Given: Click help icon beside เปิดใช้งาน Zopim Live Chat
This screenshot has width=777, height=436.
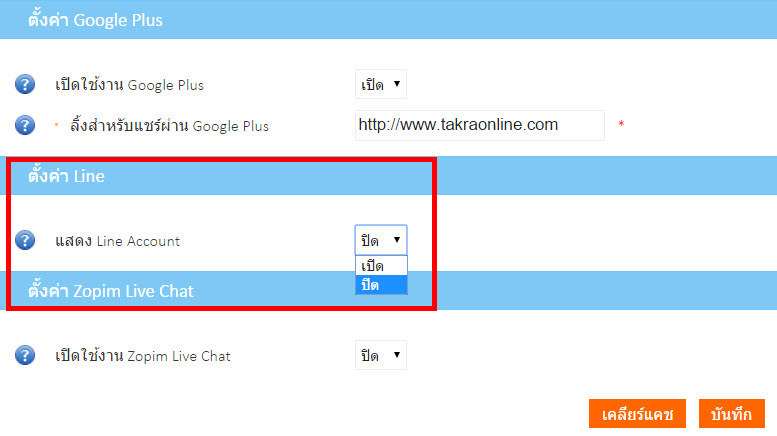Looking at the screenshot, I should 25,355.
